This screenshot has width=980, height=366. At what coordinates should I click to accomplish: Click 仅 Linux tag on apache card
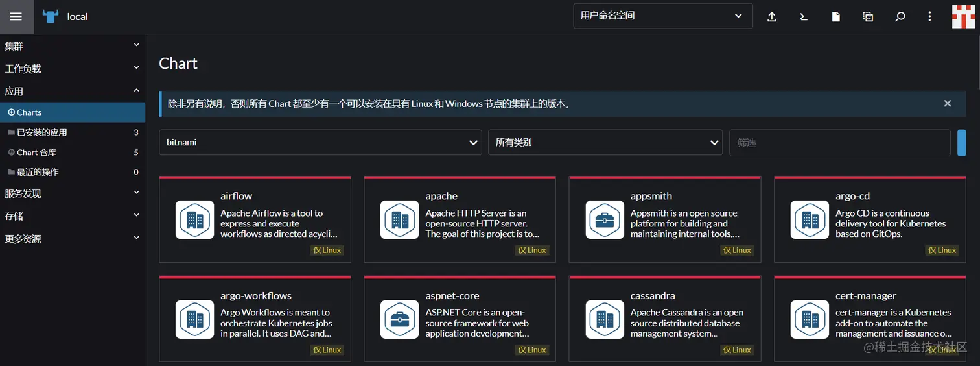tap(532, 250)
